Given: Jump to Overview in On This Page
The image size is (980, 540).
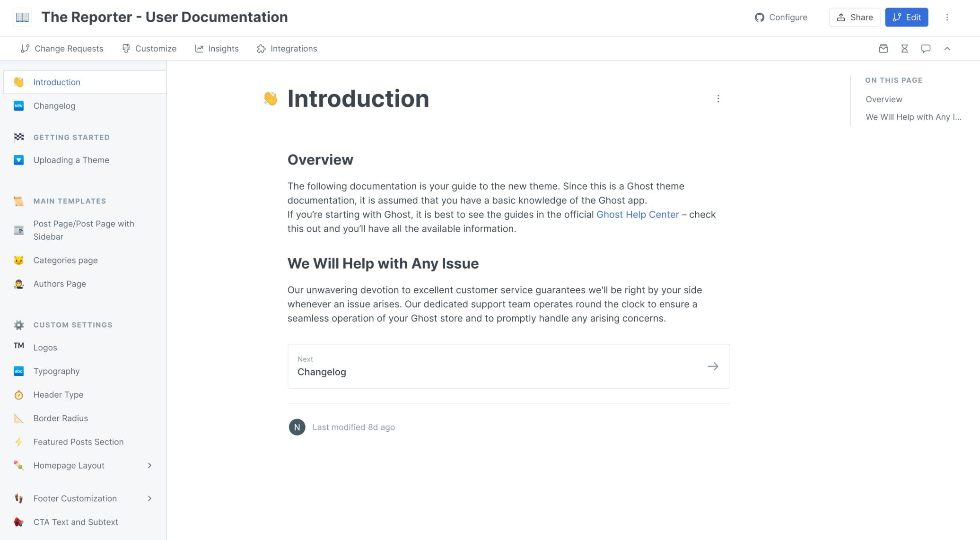Looking at the screenshot, I should [x=884, y=99].
